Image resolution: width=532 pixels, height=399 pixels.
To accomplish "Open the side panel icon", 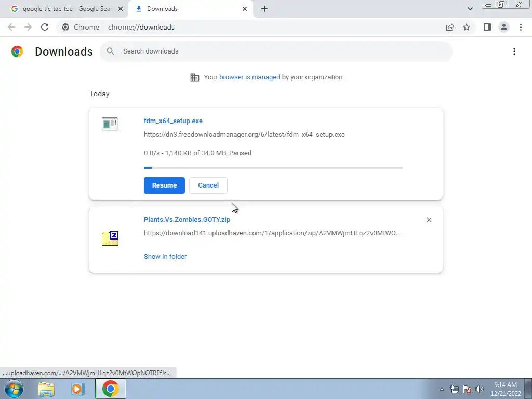I will (x=487, y=27).
